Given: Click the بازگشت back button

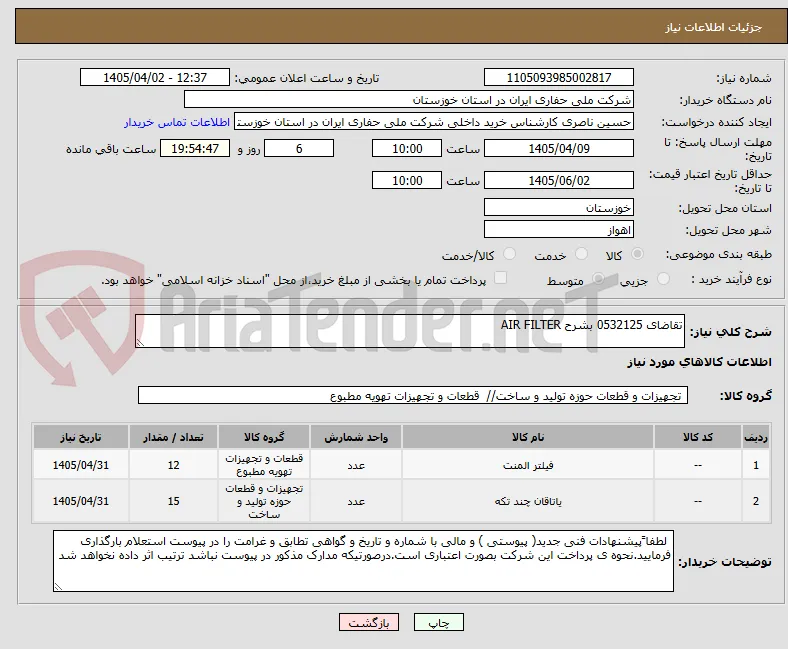Looking at the screenshot, I should coord(369,622).
